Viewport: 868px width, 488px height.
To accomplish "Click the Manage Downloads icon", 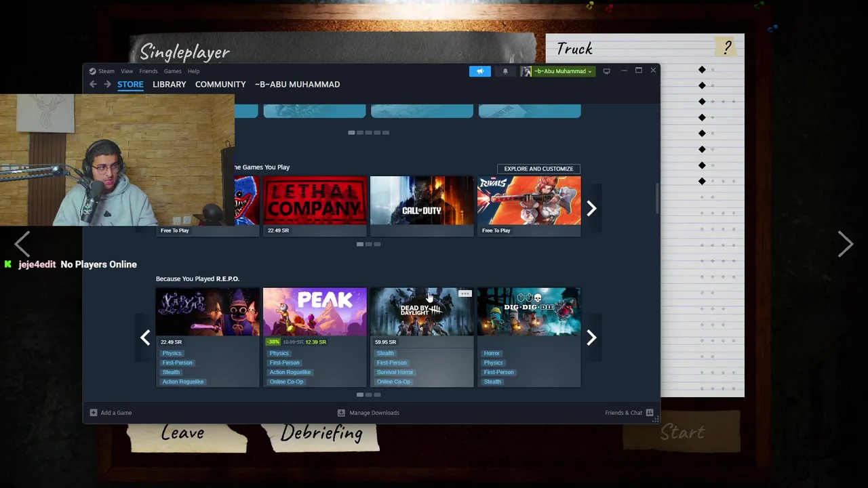I will tap(341, 413).
